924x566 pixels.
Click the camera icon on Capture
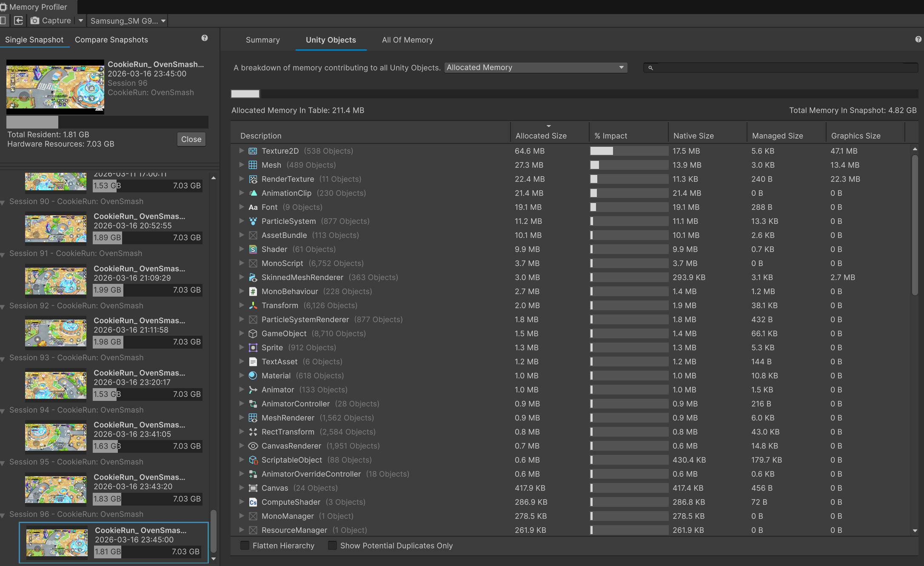(35, 20)
